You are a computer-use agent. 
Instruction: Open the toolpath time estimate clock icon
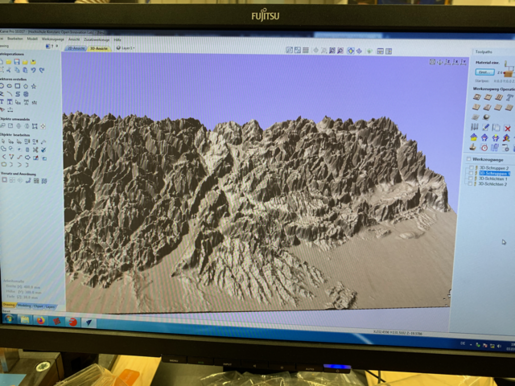[484, 147]
